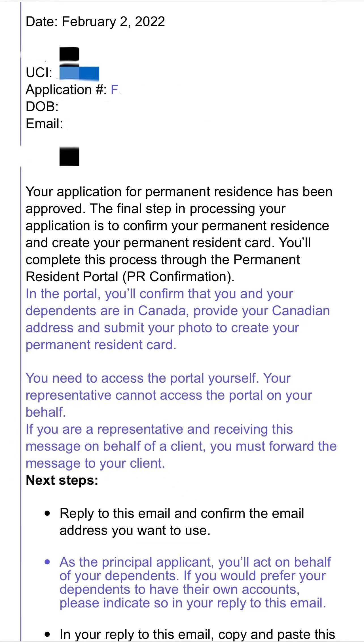Click the 'Your application for permanent residence' paragraph
364x642 pixels.
click(179, 234)
